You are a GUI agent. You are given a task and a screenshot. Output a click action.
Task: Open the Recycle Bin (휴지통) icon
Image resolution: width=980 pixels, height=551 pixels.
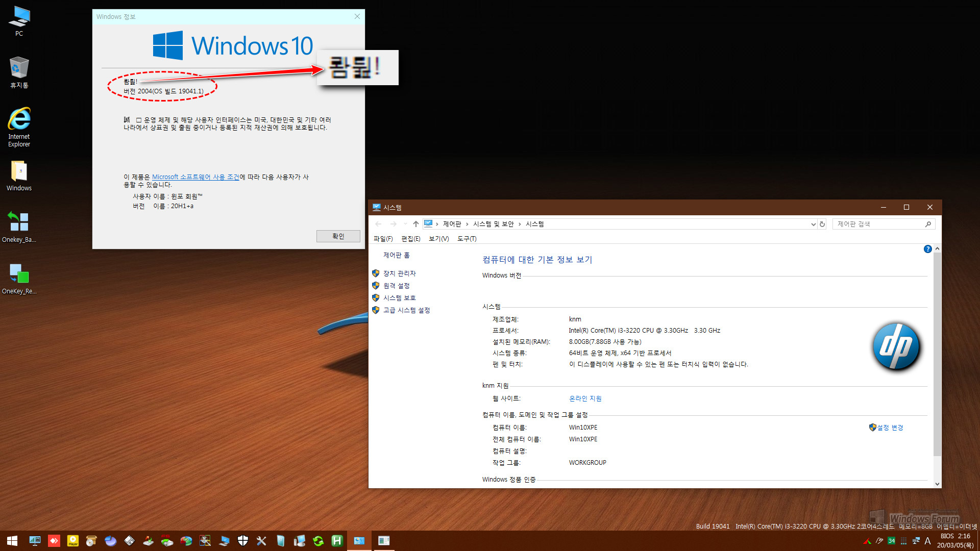click(19, 72)
